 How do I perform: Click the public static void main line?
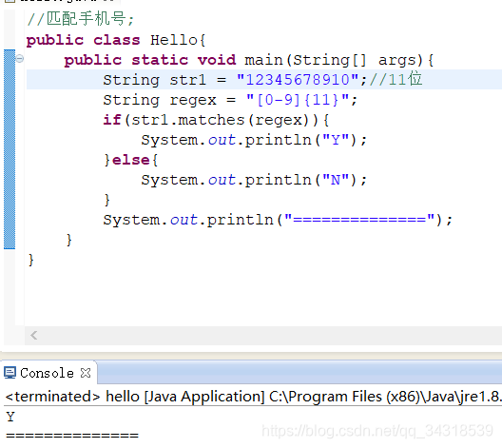point(249,60)
